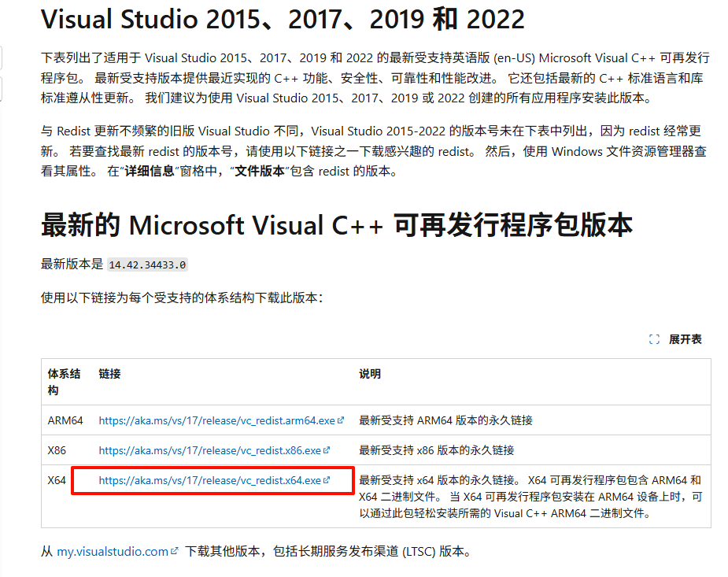This screenshot has height=577, width=728.
Task: Click bold text 文件版本
Action: point(260,172)
